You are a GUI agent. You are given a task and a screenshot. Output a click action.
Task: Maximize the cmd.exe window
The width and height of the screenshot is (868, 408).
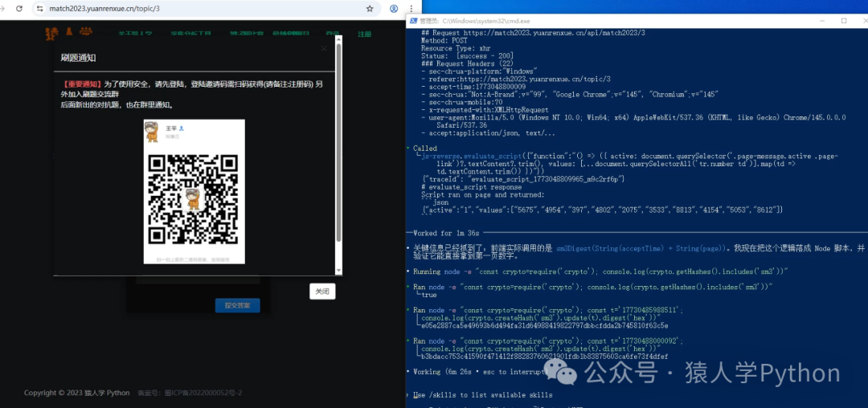tap(844, 20)
